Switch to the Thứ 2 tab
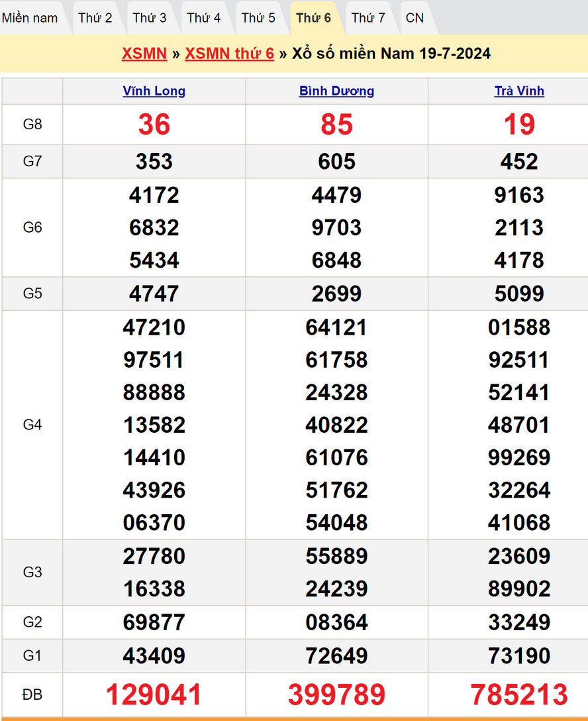 tap(95, 18)
